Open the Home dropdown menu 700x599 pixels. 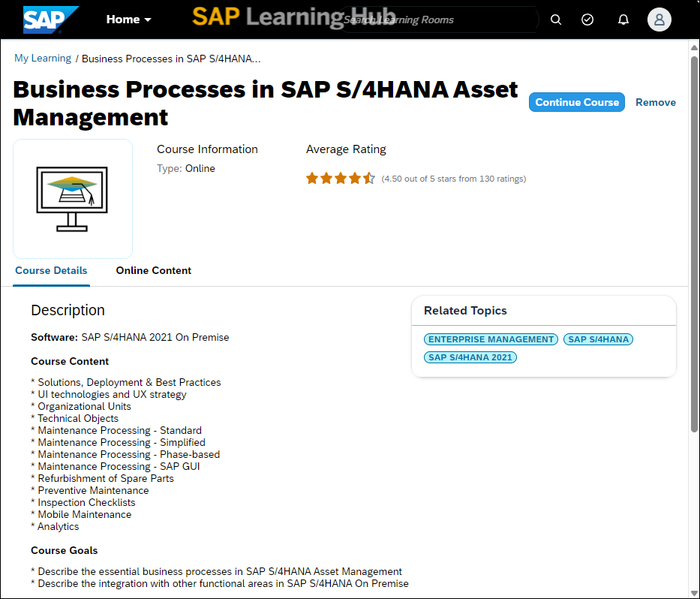point(128,20)
